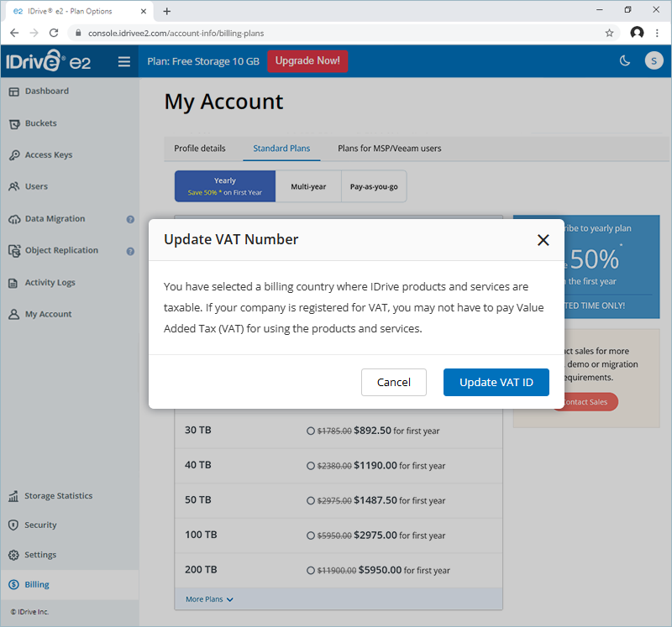The width and height of the screenshot is (672, 627).
Task: Click the Users people icon
Action: (x=14, y=186)
